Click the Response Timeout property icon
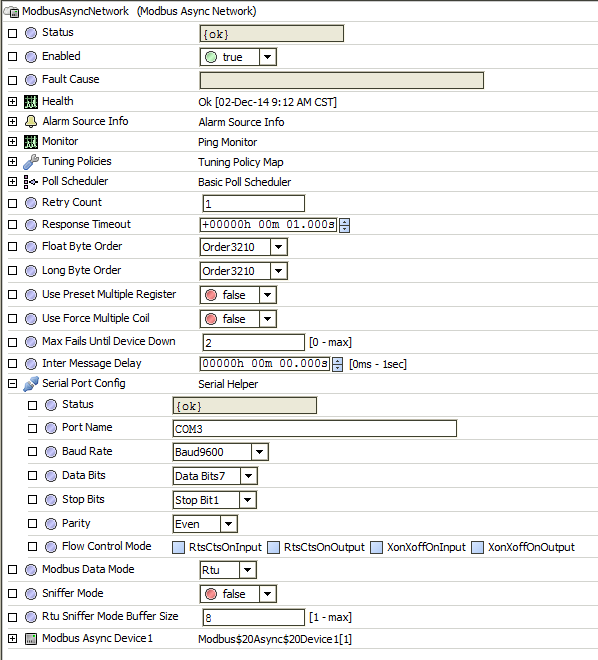The width and height of the screenshot is (598, 660). [31, 225]
